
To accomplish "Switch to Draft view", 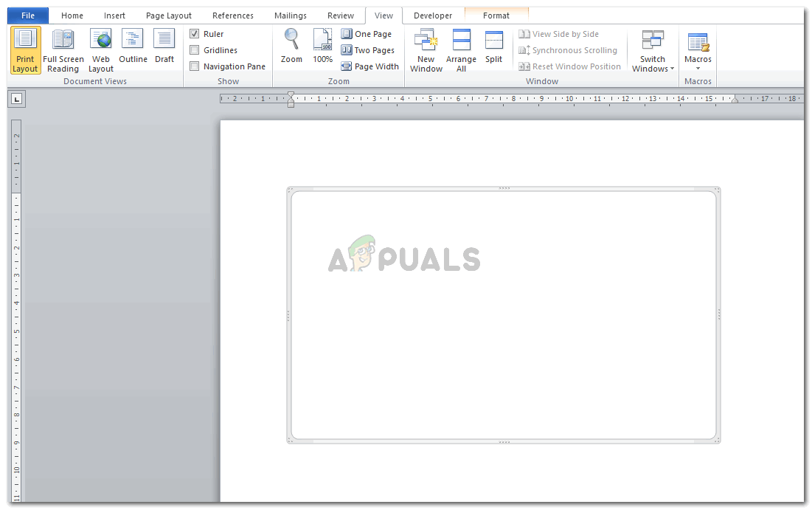I will [x=164, y=46].
